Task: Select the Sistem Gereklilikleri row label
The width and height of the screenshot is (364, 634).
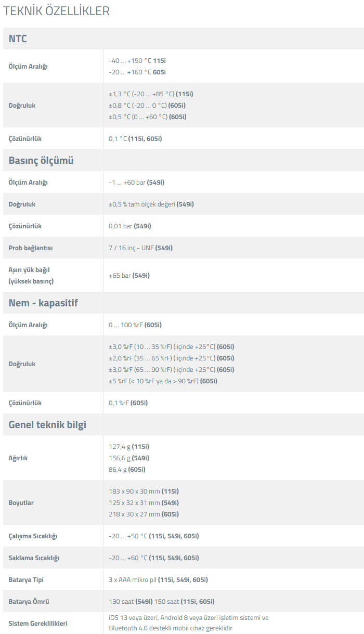Action: point(38,623)
